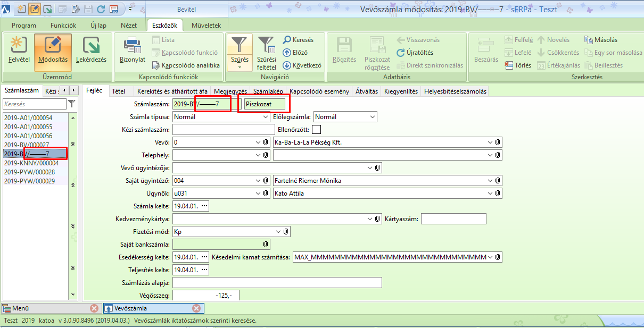Close the Vevőszámla bottom tab

coord(196,308)
